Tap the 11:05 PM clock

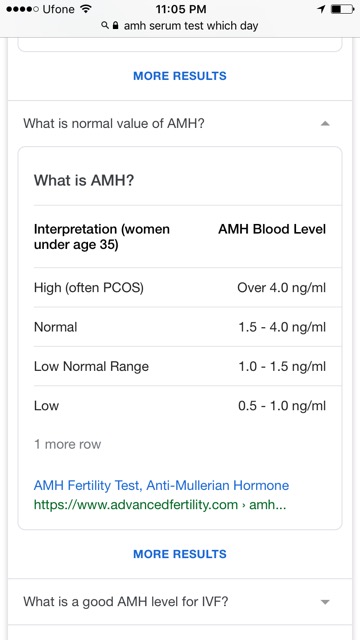tap(181, 9)
